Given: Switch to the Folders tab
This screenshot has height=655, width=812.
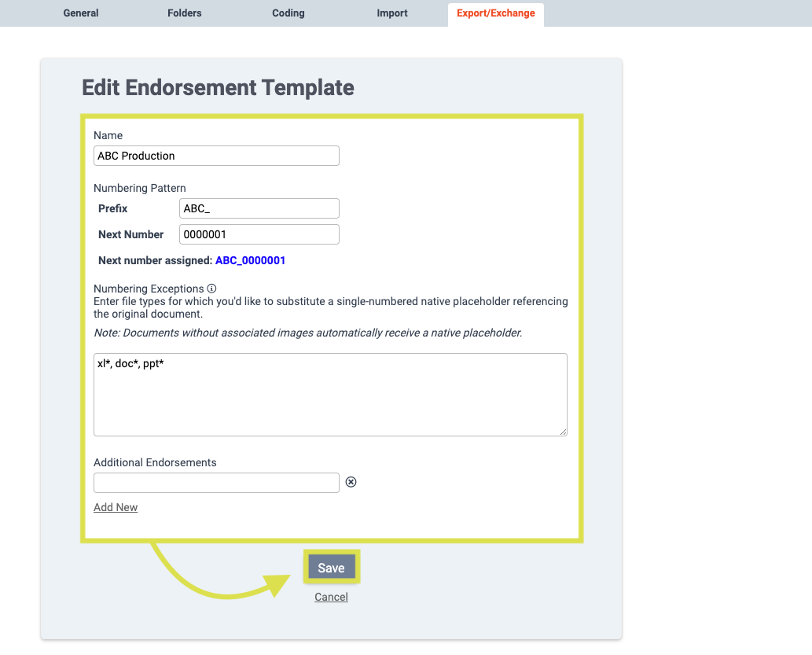Looking at the screenshot, I should pyautogui.click(x=185, y=13).
